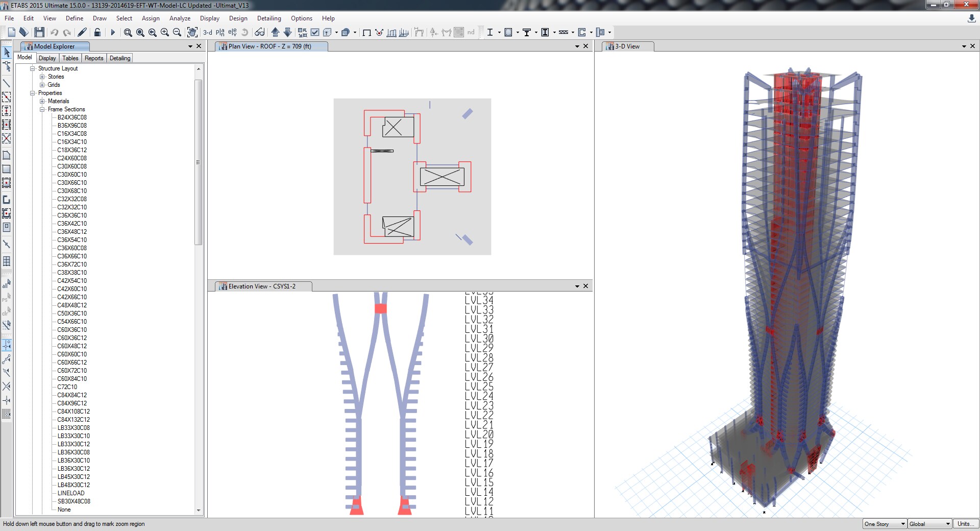The height and width of the screenshot is (531, 980).
Task: Move up in list arrow icon
Action: point(275,32)
